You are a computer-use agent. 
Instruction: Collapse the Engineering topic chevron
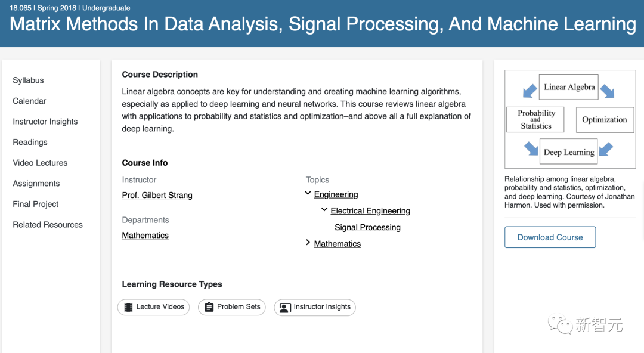[x=308, y=194]
